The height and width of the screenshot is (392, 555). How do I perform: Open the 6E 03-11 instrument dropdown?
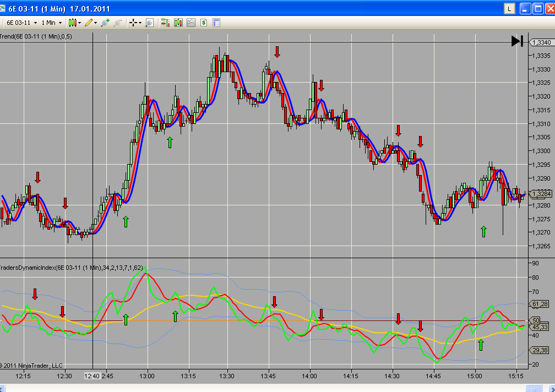[x=21, y=23]
